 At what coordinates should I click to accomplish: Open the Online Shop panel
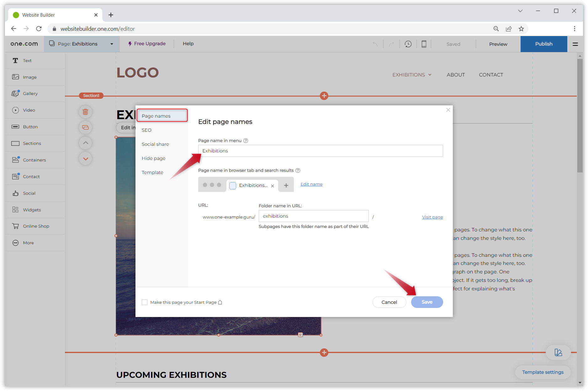click(35, 226)
